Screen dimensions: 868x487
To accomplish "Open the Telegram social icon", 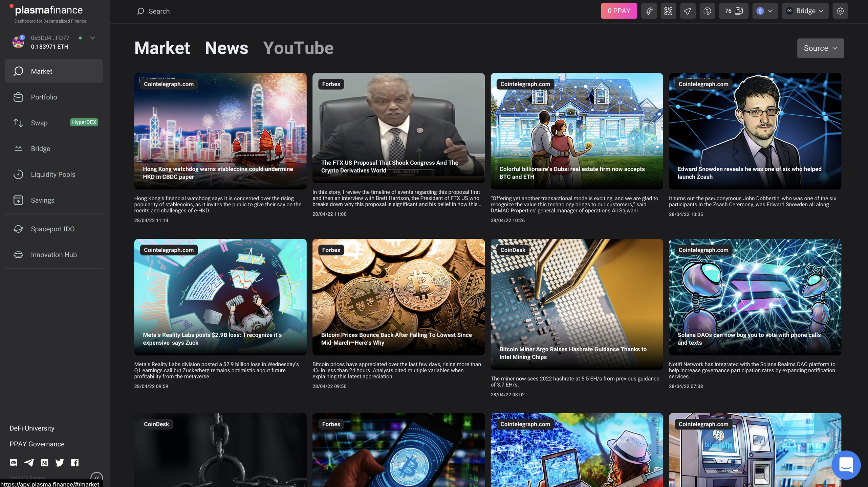I will point(29,462).
